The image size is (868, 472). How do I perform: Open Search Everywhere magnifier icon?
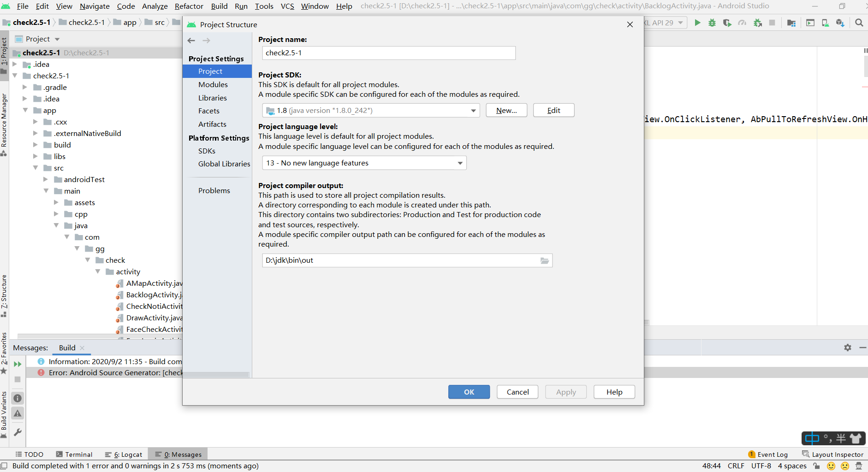859,23
